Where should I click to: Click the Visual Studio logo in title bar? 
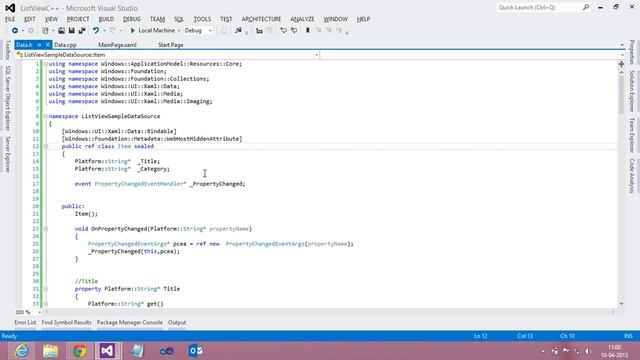tap(10, 8)
